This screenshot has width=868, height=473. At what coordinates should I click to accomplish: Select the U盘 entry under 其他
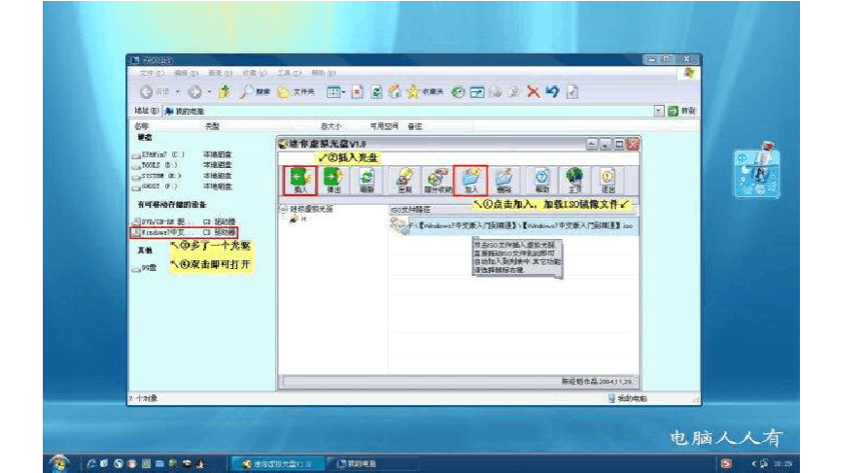click(x=145, y=268)
